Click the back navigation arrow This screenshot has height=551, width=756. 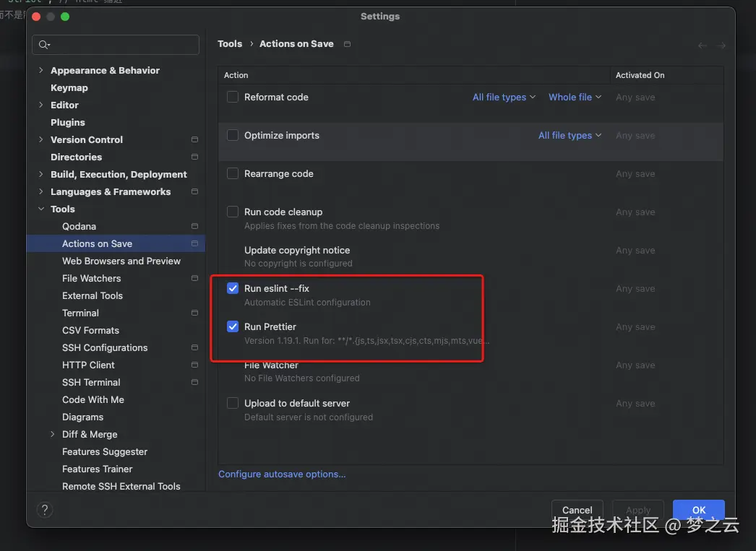coord(703,45)
